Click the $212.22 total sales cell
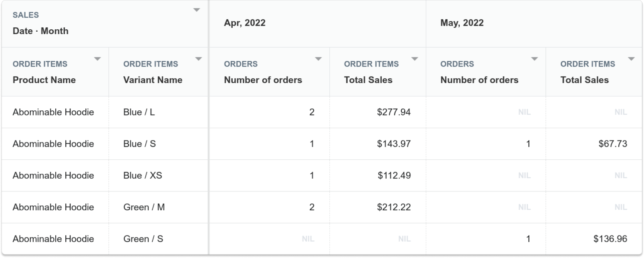The height and width of the screenshot is (258, 644). (x=394, y=207)
